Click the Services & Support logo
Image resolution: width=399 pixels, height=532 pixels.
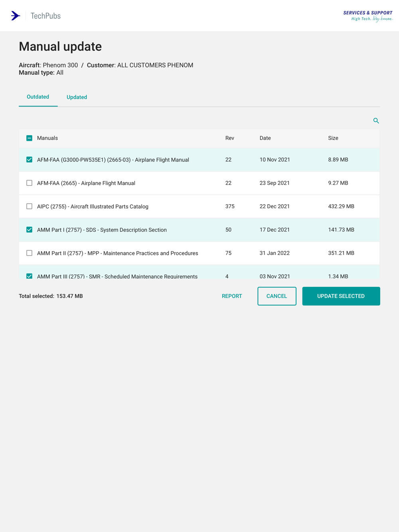coord(368,16)
